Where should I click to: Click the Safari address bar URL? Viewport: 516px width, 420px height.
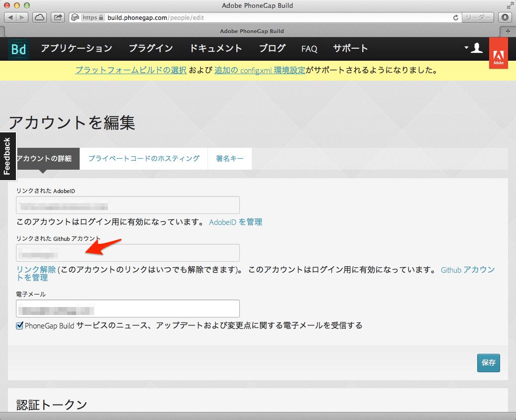tap(156, 17)
